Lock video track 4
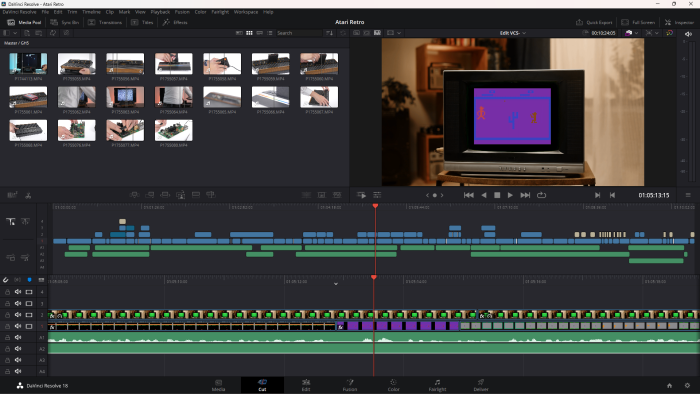The height and width of the screenshot is (394, 700). (8, 292)
